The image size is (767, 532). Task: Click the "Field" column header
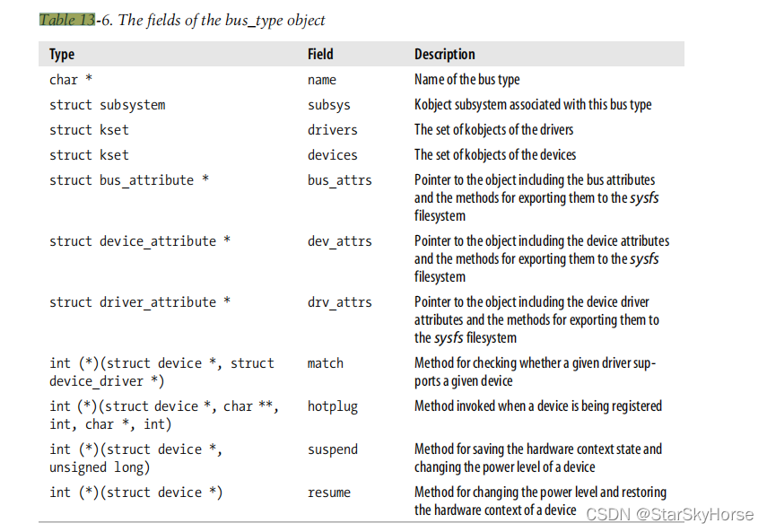[x=320, y=55]
